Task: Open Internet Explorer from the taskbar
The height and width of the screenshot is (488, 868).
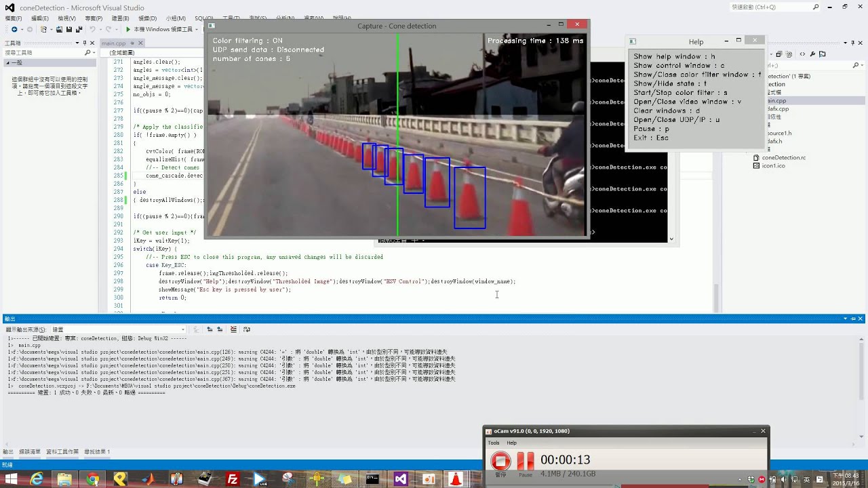Action: coord(37,479)
